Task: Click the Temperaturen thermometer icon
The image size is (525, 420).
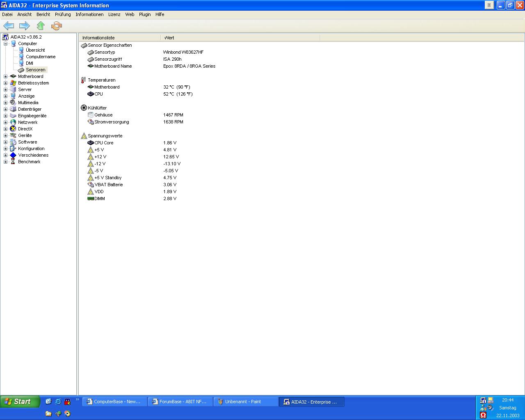Action: (x=84, y=80)
